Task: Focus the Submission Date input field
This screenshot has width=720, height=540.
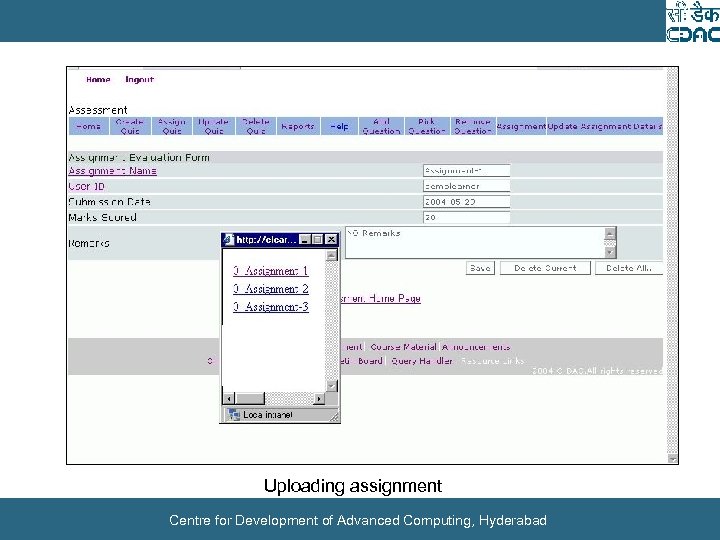Action: coord(466,202)
